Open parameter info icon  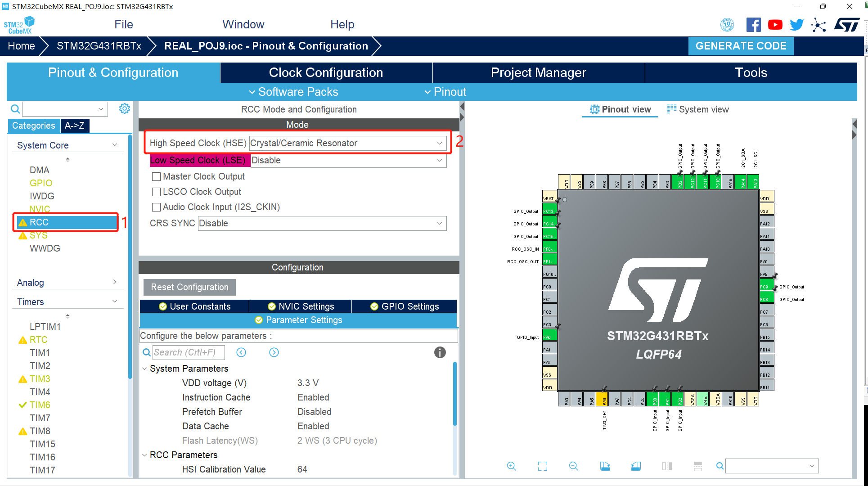tap(440, 352)
